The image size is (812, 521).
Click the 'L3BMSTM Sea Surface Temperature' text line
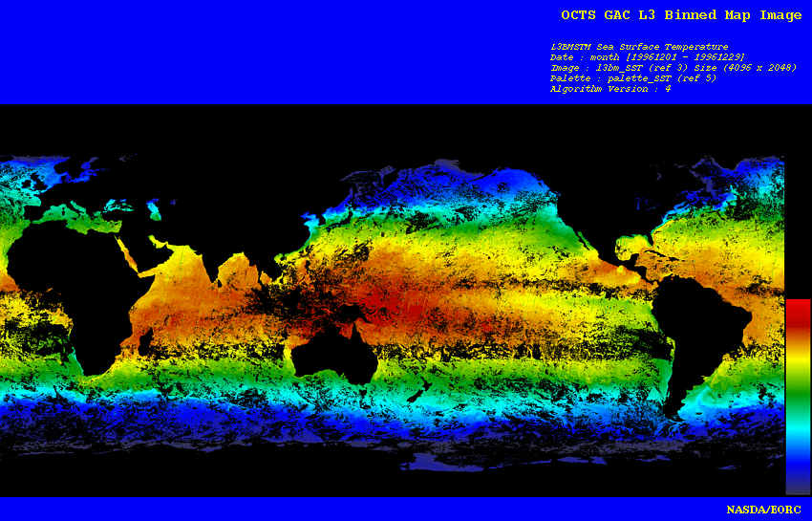[x=638, y=47]
